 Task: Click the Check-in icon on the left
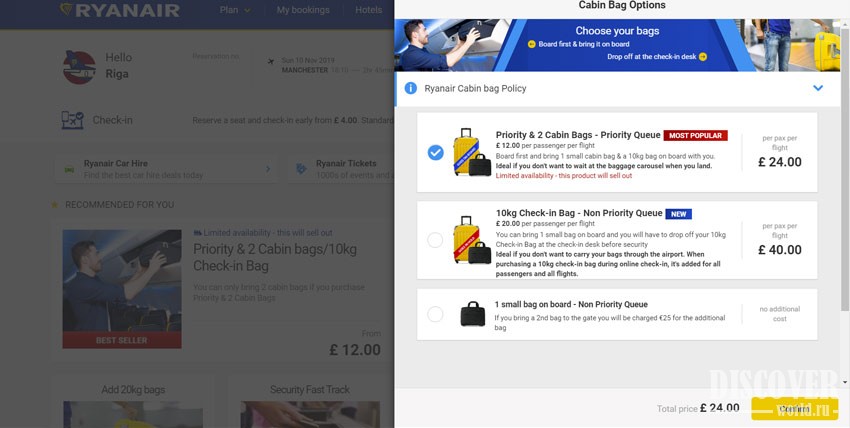pos(72,120)
